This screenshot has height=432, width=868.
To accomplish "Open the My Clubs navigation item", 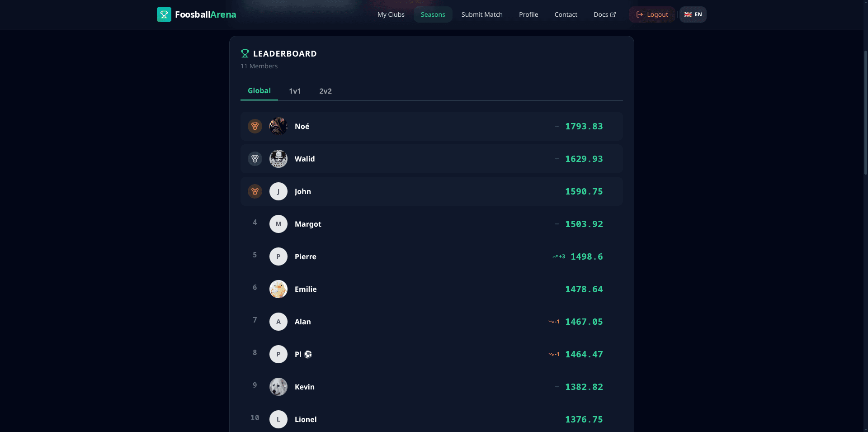I will [x=391, y=14].
